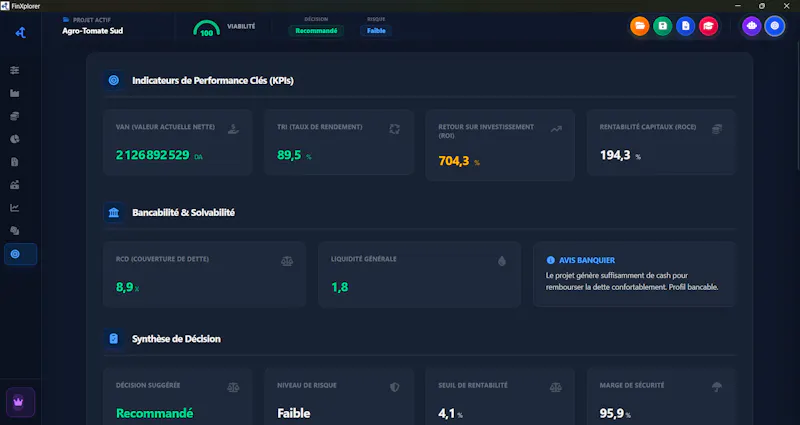800x425 pixels.
Task: Click the TRI value 89,5
Action: [289, 155]
